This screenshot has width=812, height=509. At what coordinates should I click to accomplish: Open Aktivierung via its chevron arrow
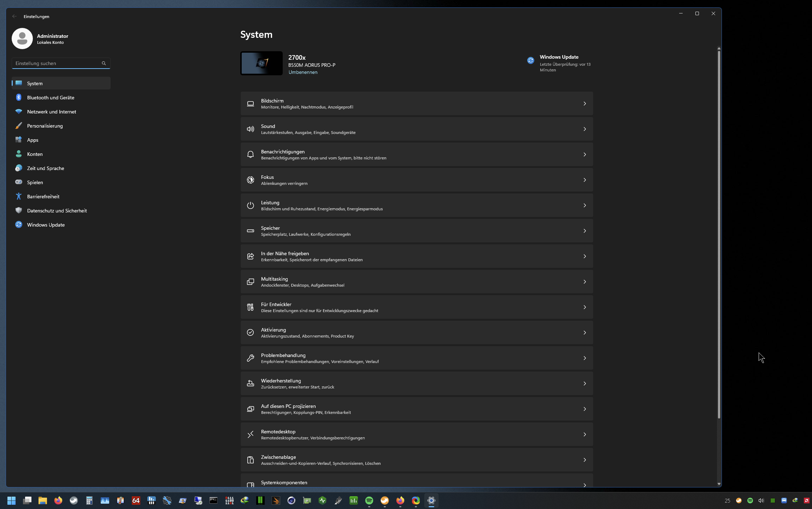pos(584,333)
